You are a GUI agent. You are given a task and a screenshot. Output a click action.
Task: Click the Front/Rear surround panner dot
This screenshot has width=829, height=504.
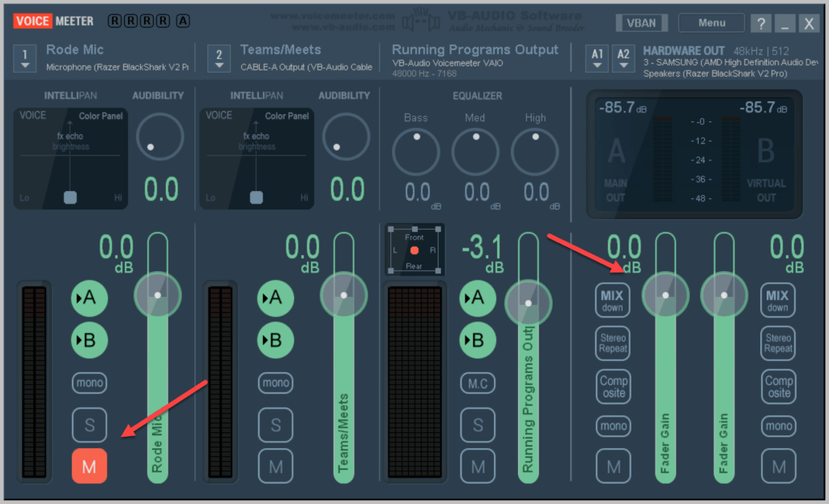coord(414,251)
